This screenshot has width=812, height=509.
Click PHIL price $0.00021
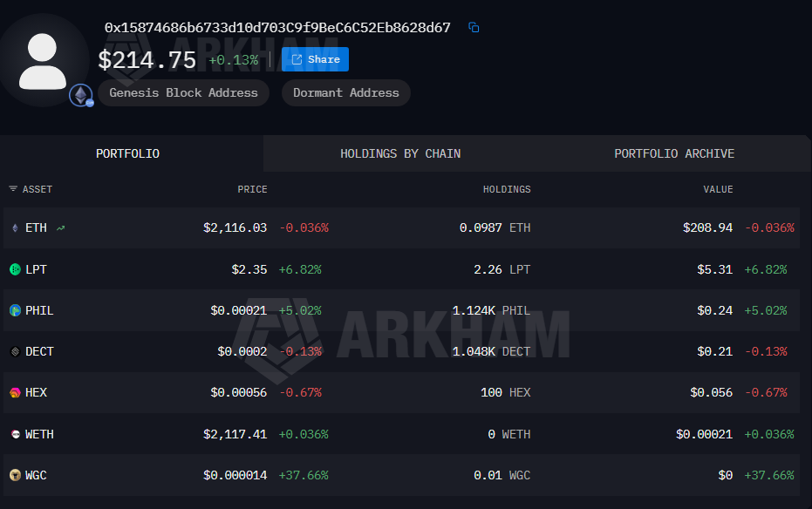(x=239, y=310)
